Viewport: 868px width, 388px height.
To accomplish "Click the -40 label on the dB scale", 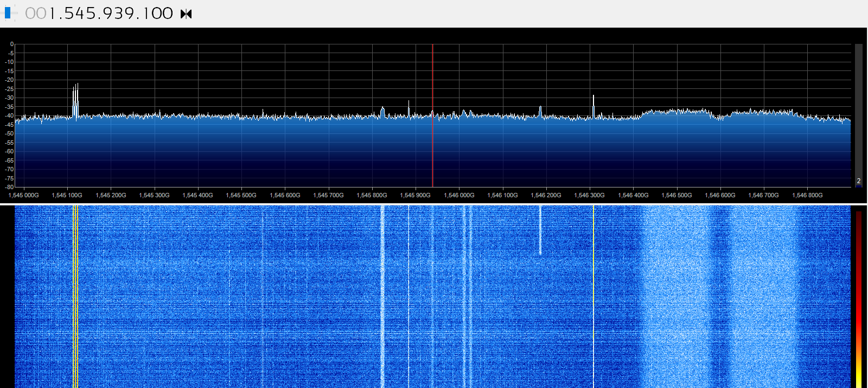I will click(10, 115).
